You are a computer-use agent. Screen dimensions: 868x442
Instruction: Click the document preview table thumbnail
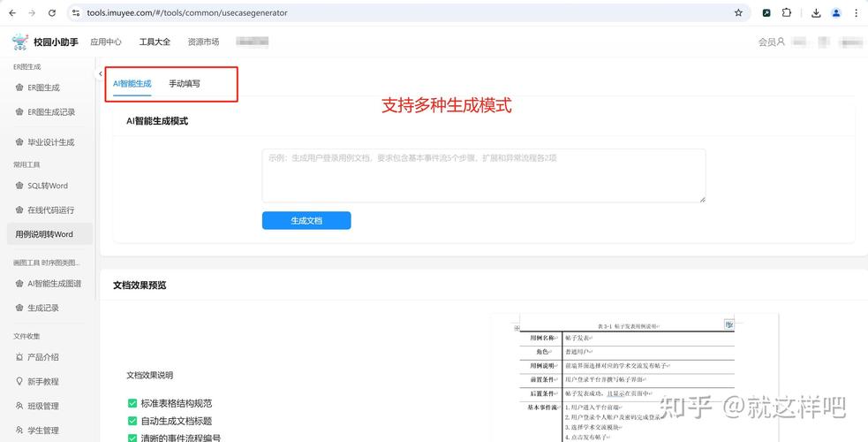point(635,377)
